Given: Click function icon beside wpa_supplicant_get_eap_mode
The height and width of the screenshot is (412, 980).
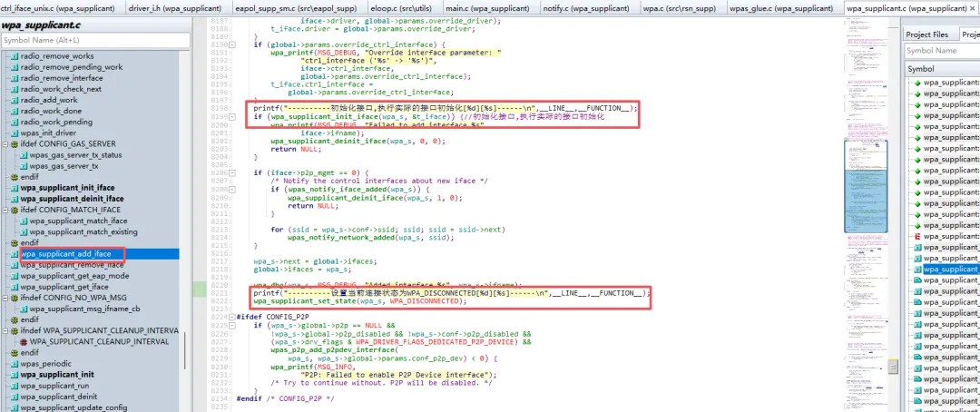Looking at the screenshot, I should [x=15, y=276].
